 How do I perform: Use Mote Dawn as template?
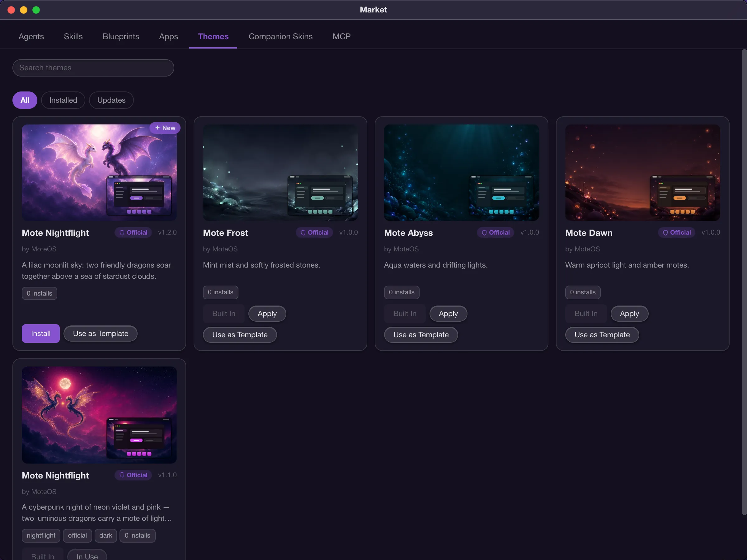click(x=602, y=335)
